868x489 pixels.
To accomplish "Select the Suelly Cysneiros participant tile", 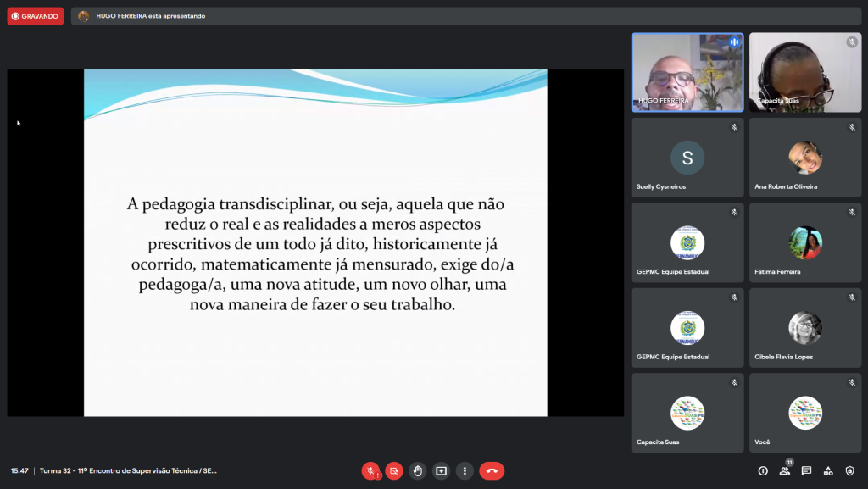I will pos(687,158).
